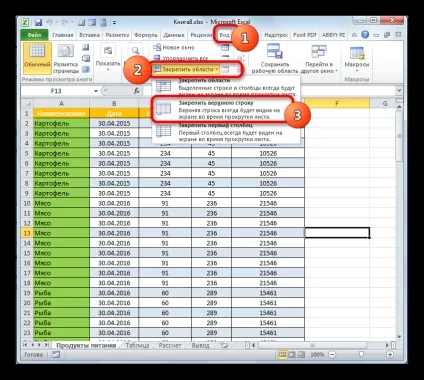Click Картофель cell in row 5
The height and width of the screenshot is (380, 424).
click(61, 153)
